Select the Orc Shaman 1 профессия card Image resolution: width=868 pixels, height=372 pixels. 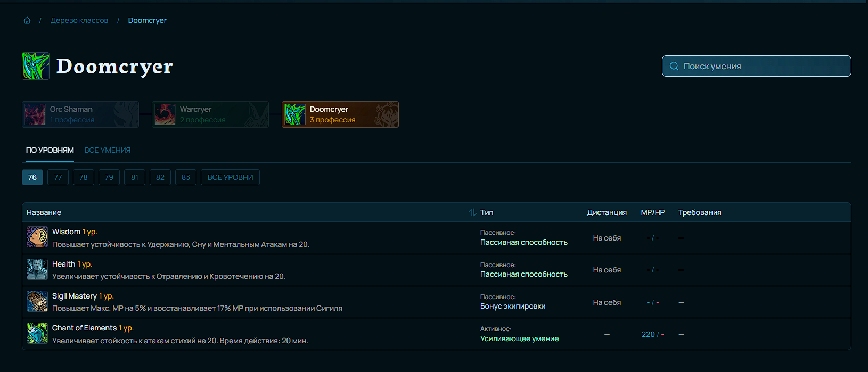[x=80, y=114]
